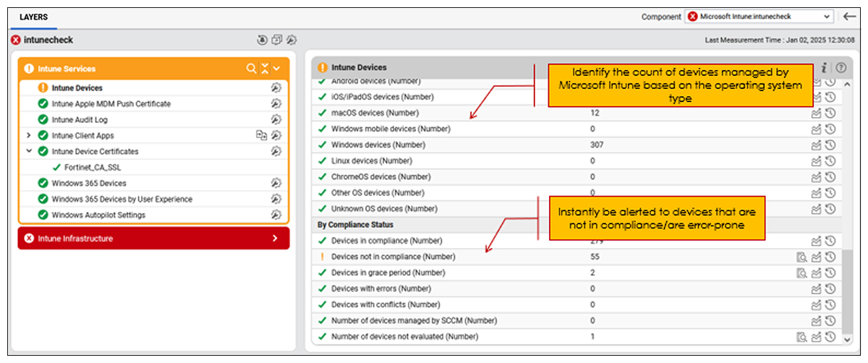Viewport: 868px width, 363px height.
Task: Open the search icon in Intune Services header
Action: [251, 68]
